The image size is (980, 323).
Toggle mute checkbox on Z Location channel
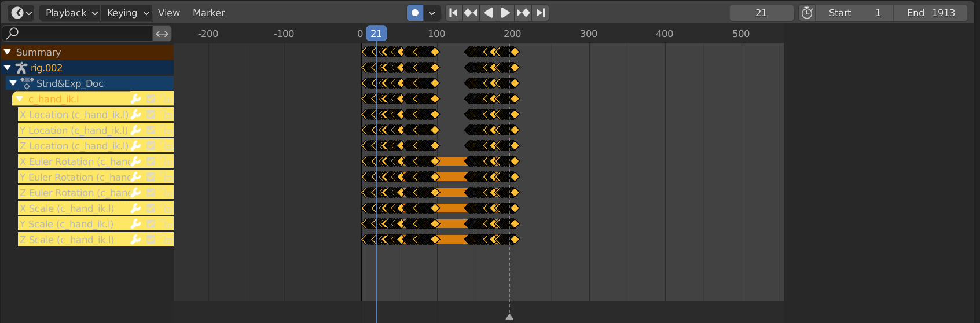point(151,146)
